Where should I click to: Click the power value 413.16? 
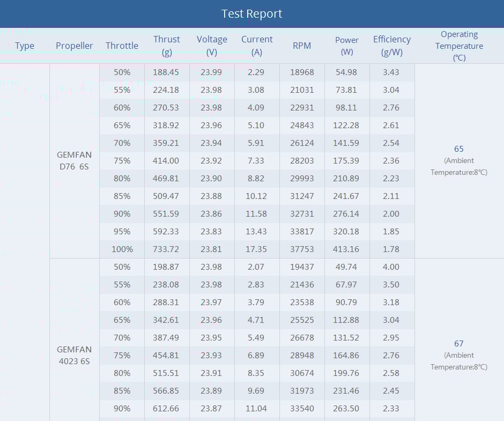[347, 249]
